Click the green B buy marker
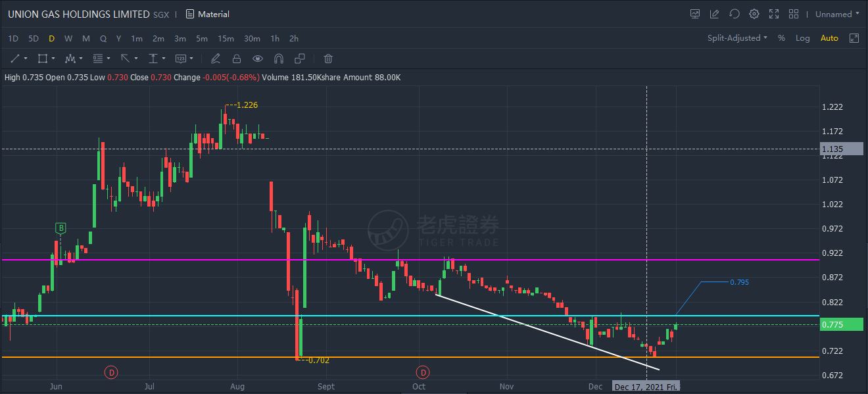 60,228
